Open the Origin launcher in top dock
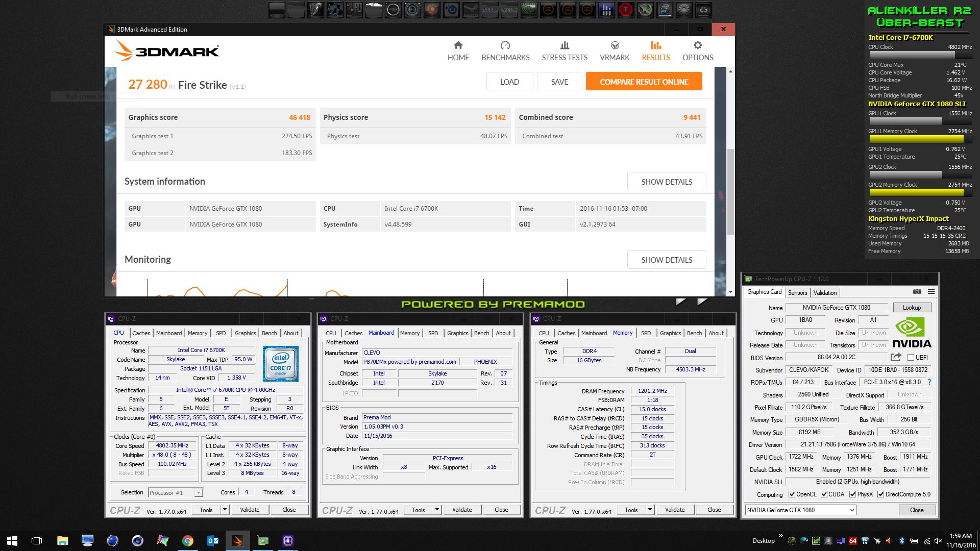 tap(432, 10)
